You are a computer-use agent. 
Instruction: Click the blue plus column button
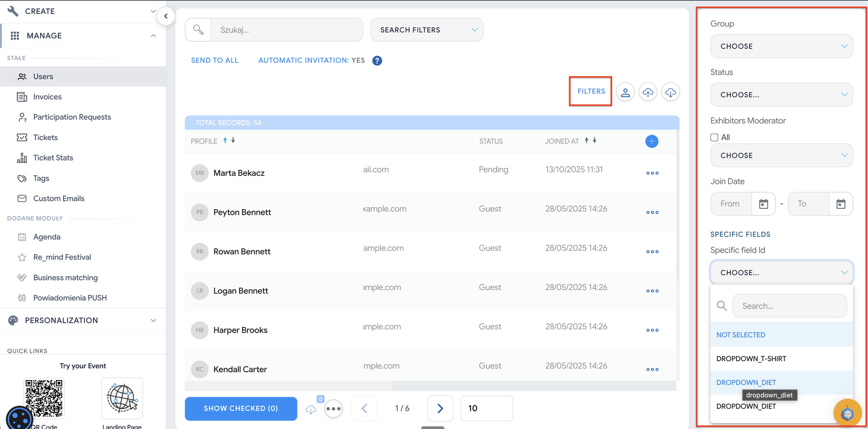[x=651, y=141]
